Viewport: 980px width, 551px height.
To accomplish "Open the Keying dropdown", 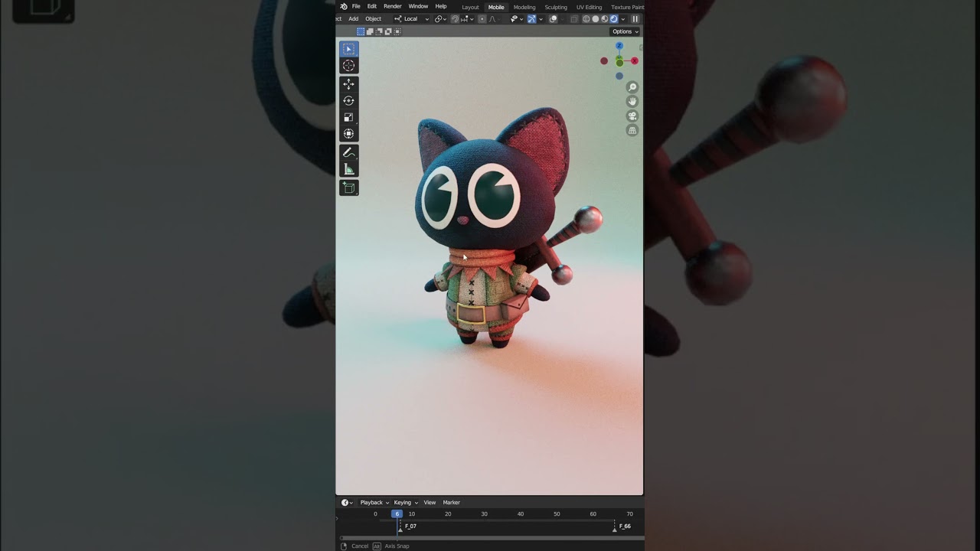I will pos(406,503).
